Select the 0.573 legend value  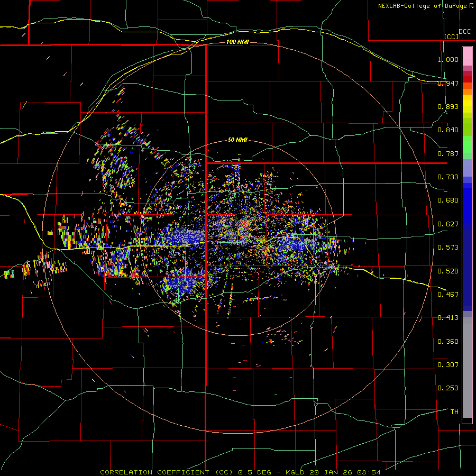448,248
